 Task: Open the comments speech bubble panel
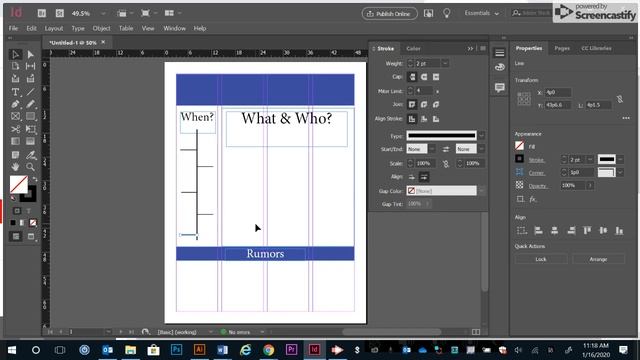(500, 87)
